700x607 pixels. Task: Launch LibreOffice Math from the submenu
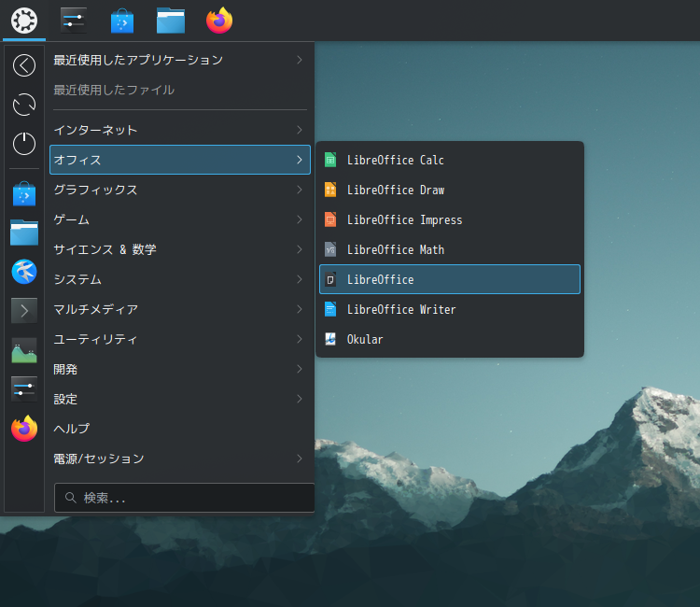[450, 249]
